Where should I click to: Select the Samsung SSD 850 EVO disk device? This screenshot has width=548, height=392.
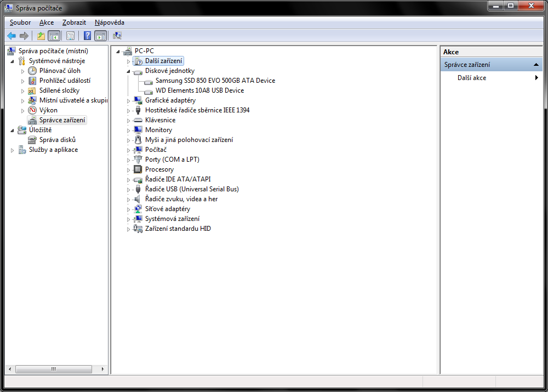[215, 81]
